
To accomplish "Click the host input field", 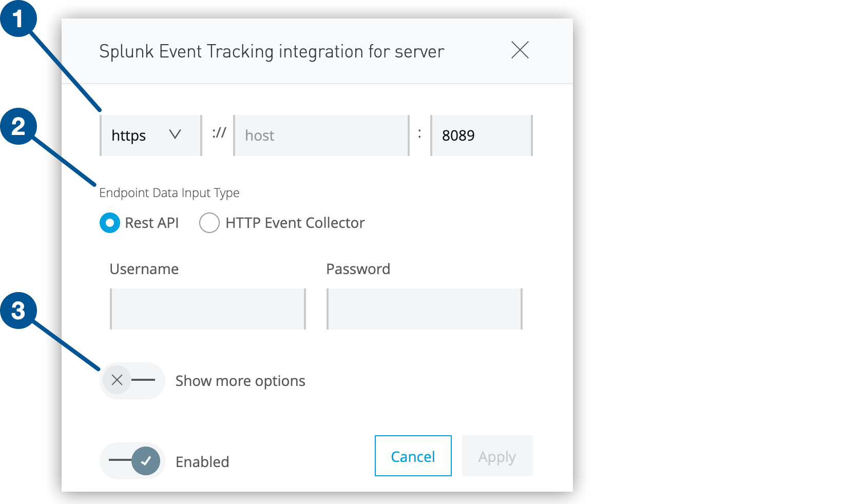I will [321, 135].
